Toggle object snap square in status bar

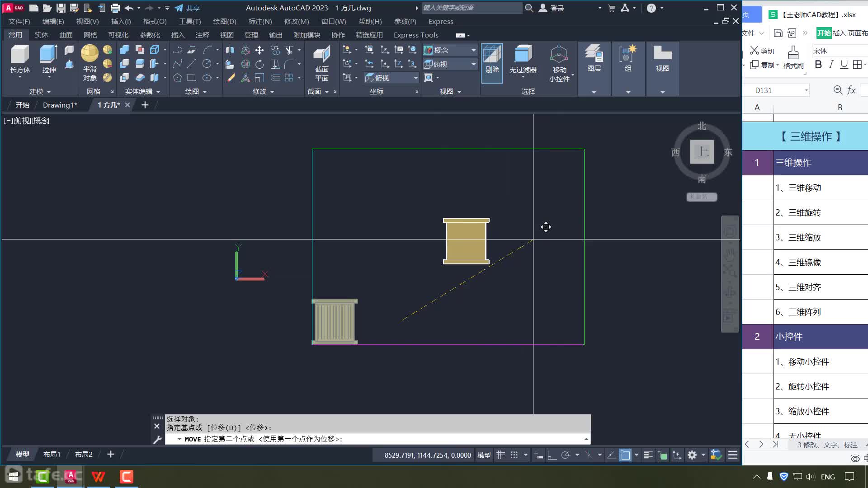625,455
